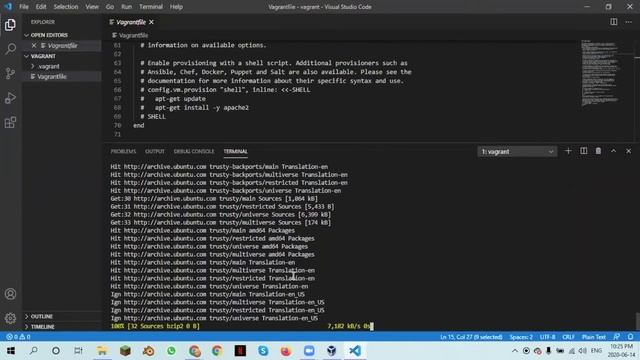Click the ENG language indicator
The height and width of the screenshot is (360, 640).
tap(596, 351)
